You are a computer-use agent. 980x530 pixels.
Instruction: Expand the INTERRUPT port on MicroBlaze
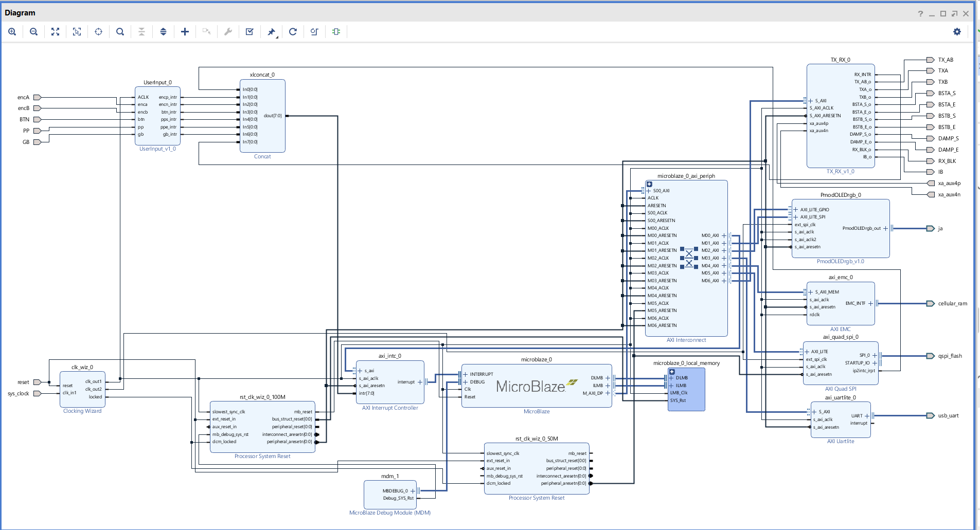click(x=466, y=374)
